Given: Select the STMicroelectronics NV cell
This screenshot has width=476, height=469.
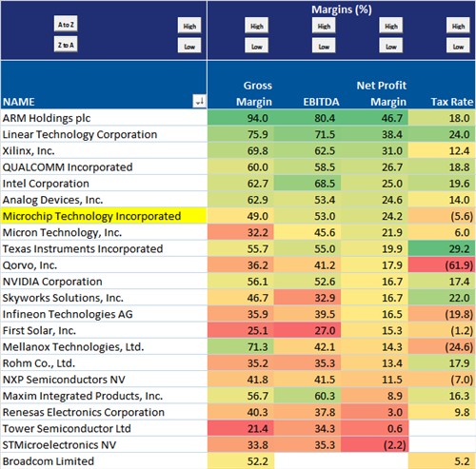Looking at the screenshot, I should [x=104, y=444].
